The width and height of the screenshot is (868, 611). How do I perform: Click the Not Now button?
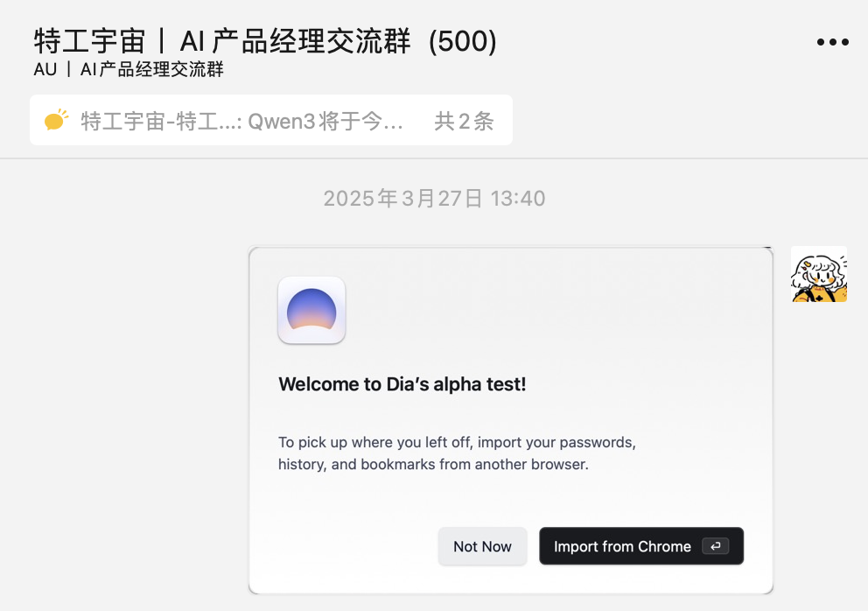coord(482,546)
